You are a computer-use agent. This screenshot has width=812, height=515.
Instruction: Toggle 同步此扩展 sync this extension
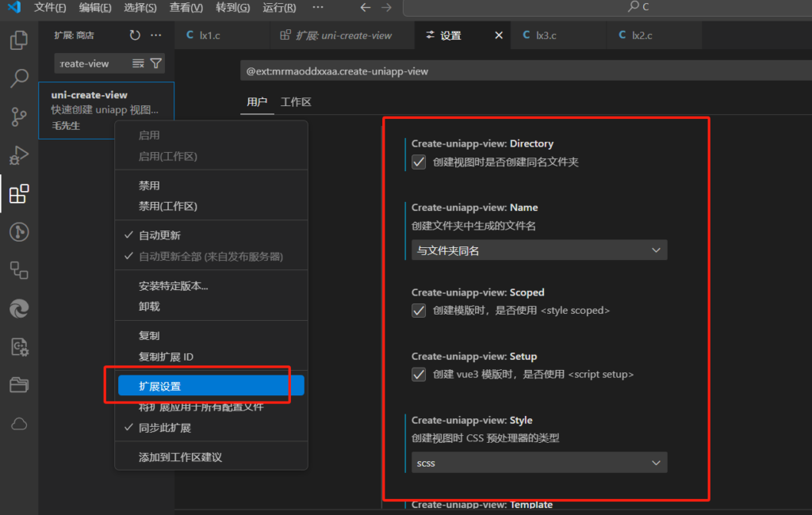[211, 428]
